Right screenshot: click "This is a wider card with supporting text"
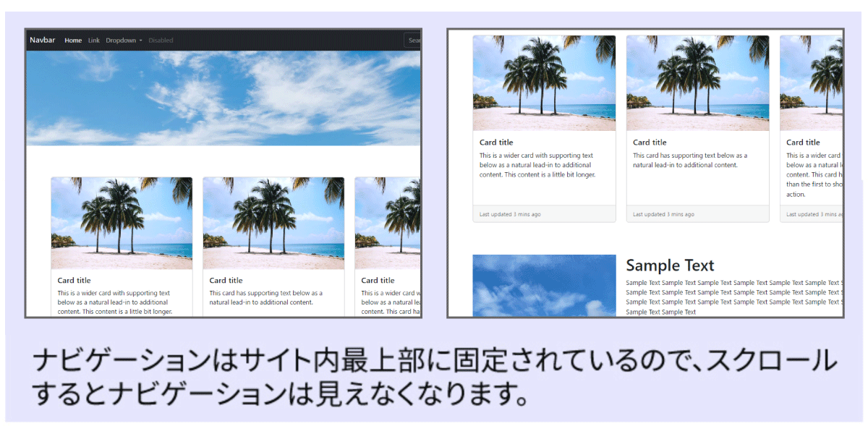 pyautogui.click(x=536, y=156)
